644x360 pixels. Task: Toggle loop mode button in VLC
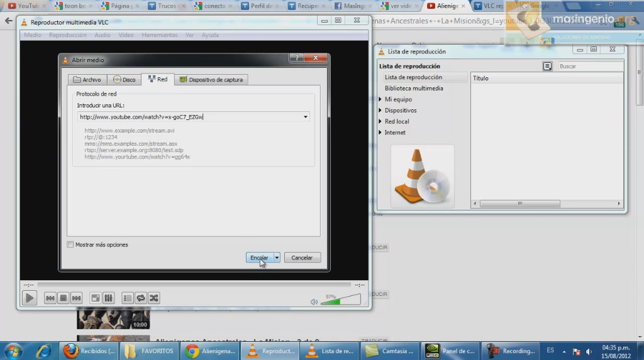coord(140,298)
